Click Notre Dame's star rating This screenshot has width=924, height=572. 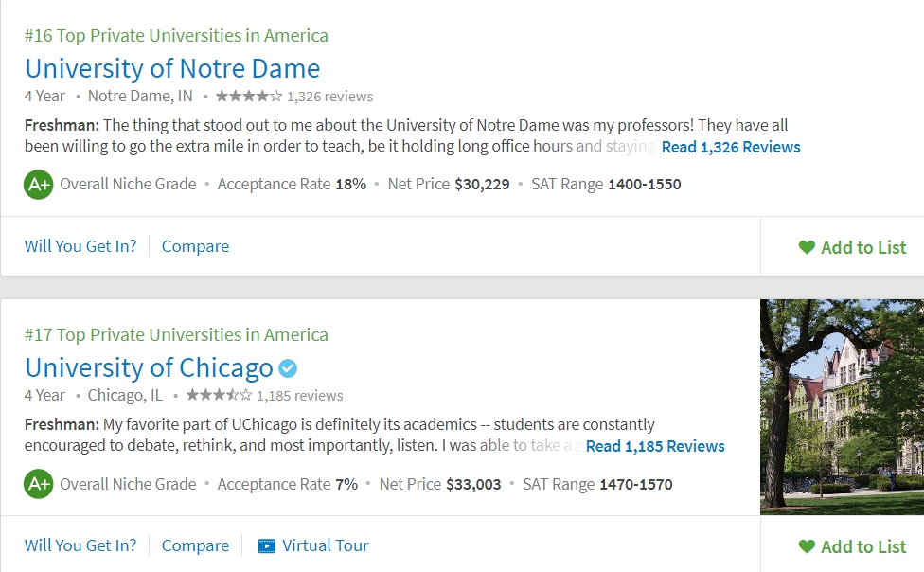[x=249, y=96]
